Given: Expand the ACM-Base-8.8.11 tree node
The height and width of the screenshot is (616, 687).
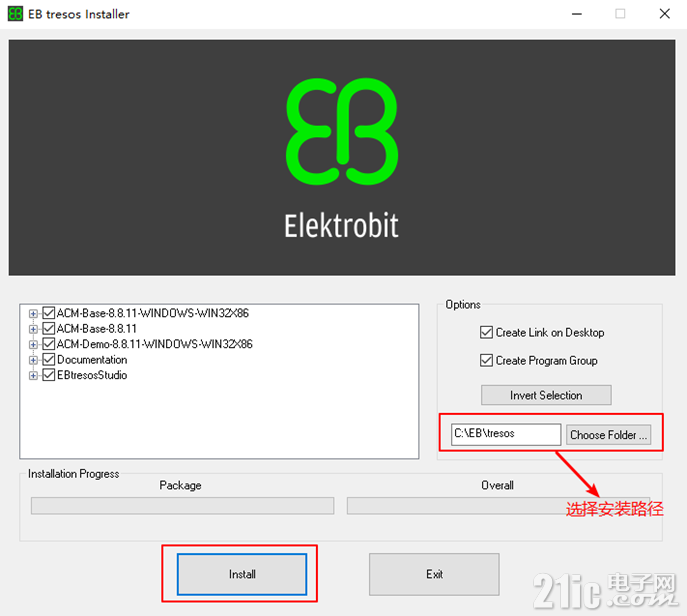Looking at the screenshot, I should click(x=33, y=329).
